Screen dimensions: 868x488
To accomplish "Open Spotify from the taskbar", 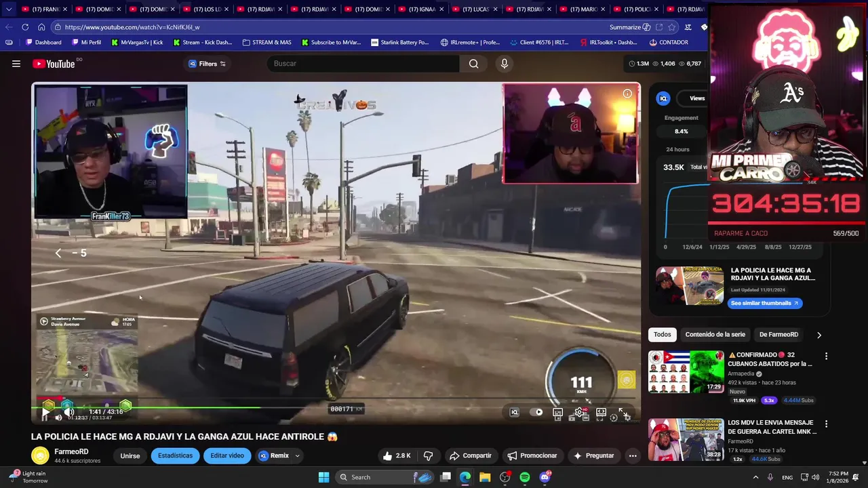I will (x=525, y=477).
